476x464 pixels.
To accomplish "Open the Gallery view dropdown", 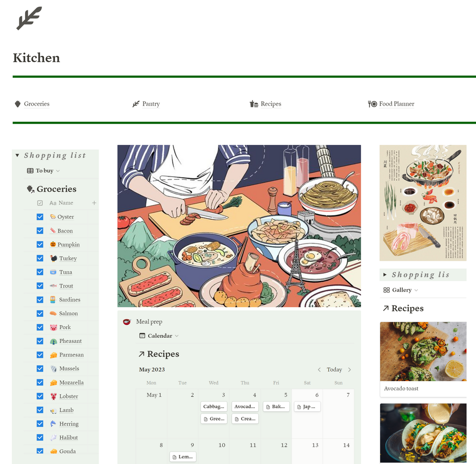I will (400, 290).
